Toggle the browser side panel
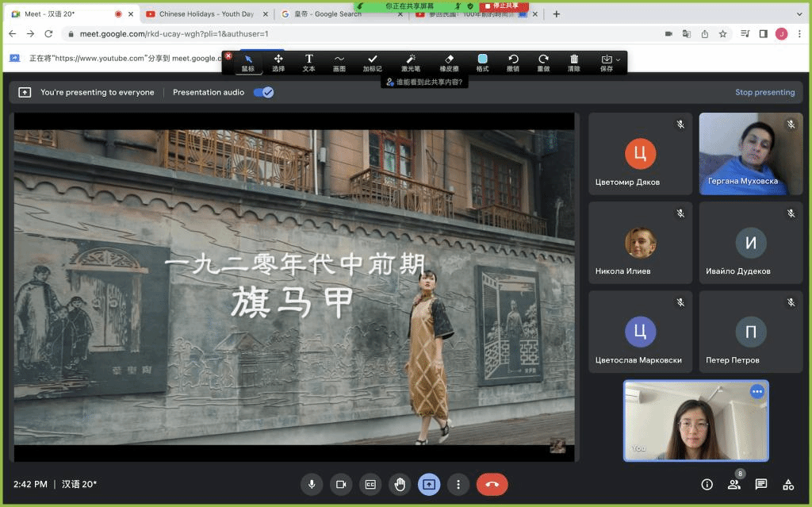 pyautogui.click(x=764, y=33)
